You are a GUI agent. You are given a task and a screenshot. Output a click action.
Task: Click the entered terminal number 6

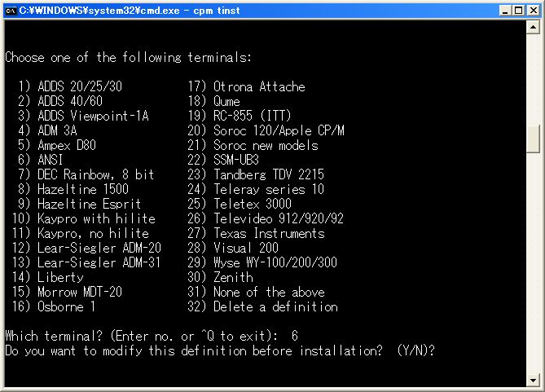295,336
